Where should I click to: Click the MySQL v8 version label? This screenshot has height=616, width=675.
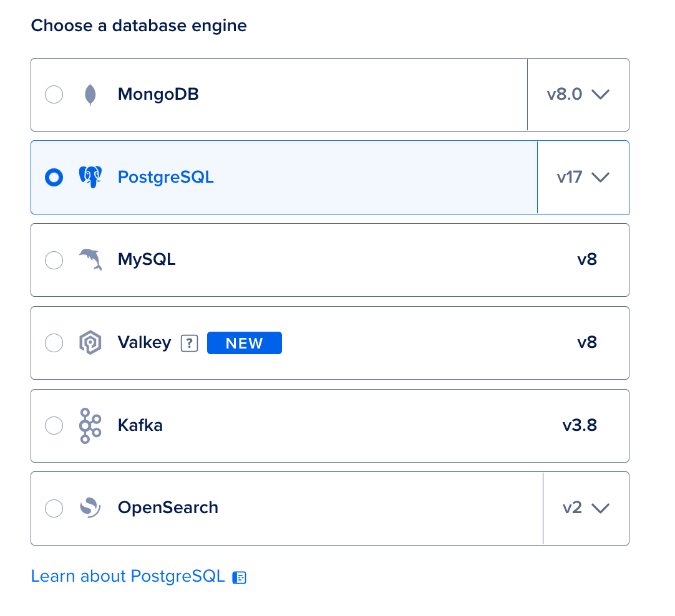pos(587,259)
